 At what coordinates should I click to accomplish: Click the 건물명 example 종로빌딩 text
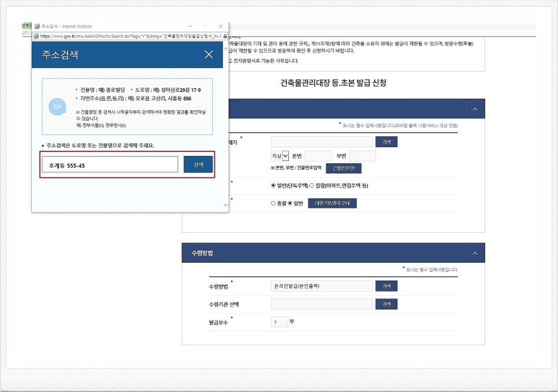tap(116, 90)
